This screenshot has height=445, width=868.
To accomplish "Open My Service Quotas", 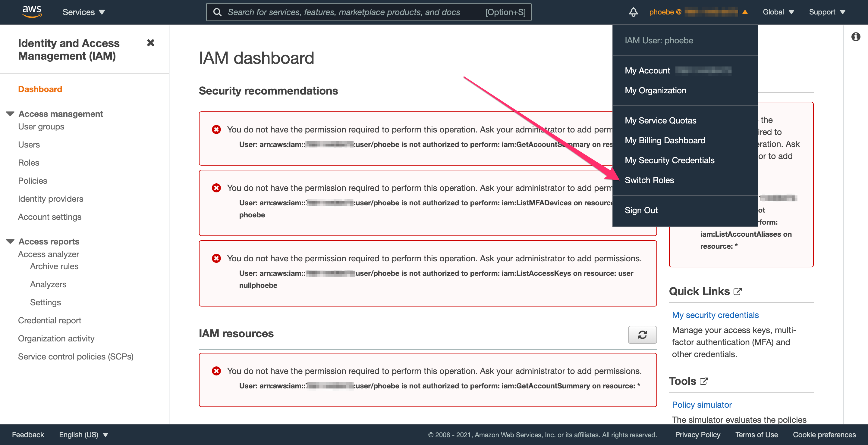I will tap(660, 120).
